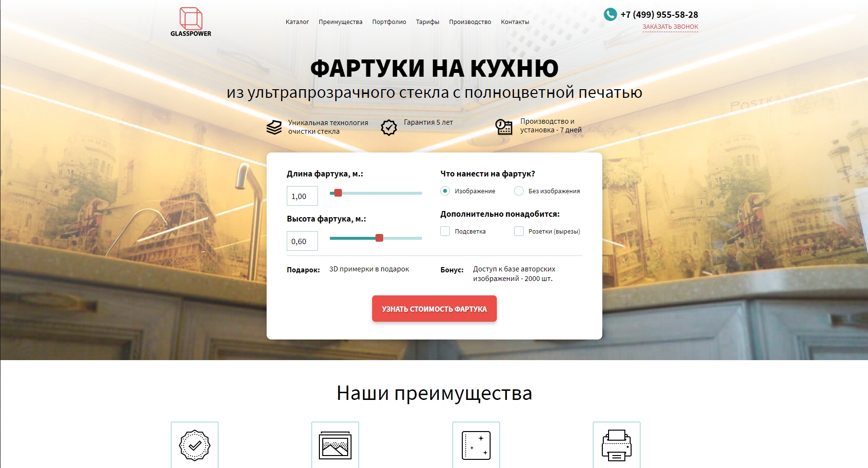Open the Каталог menu item
This screenshot has height=468, width=868.
click(x=297, y=22)
